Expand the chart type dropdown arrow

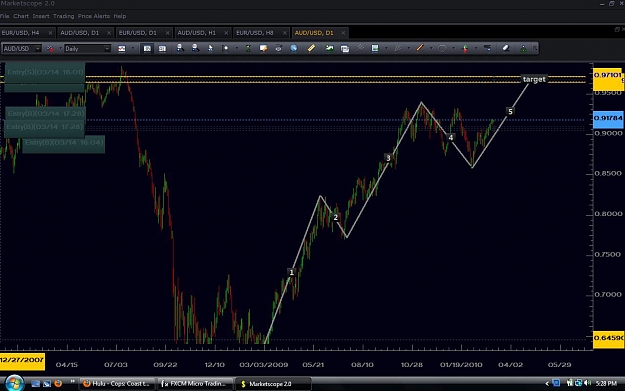click(133, 49)
